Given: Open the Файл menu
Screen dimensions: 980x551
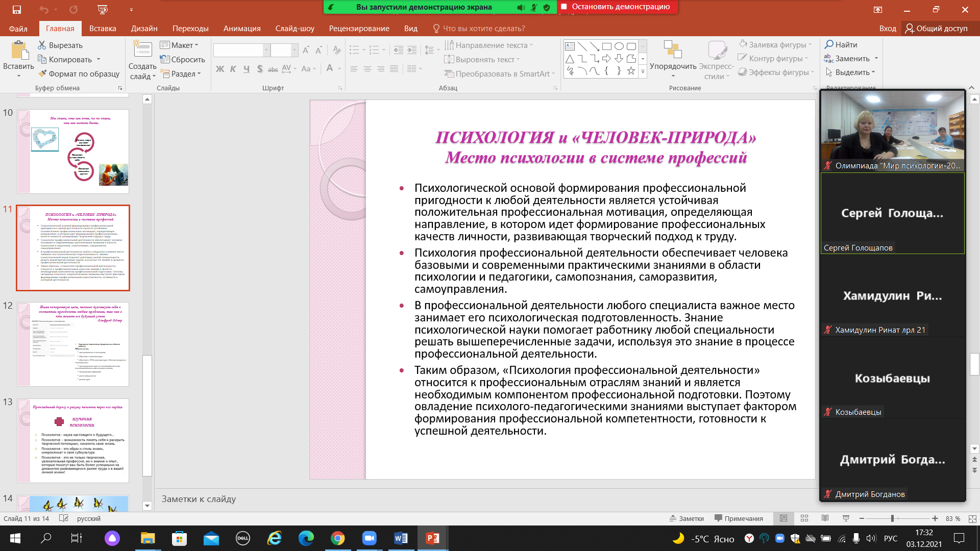Looking at the screenshot, I should pyautogui.click(x=18, y=29).
